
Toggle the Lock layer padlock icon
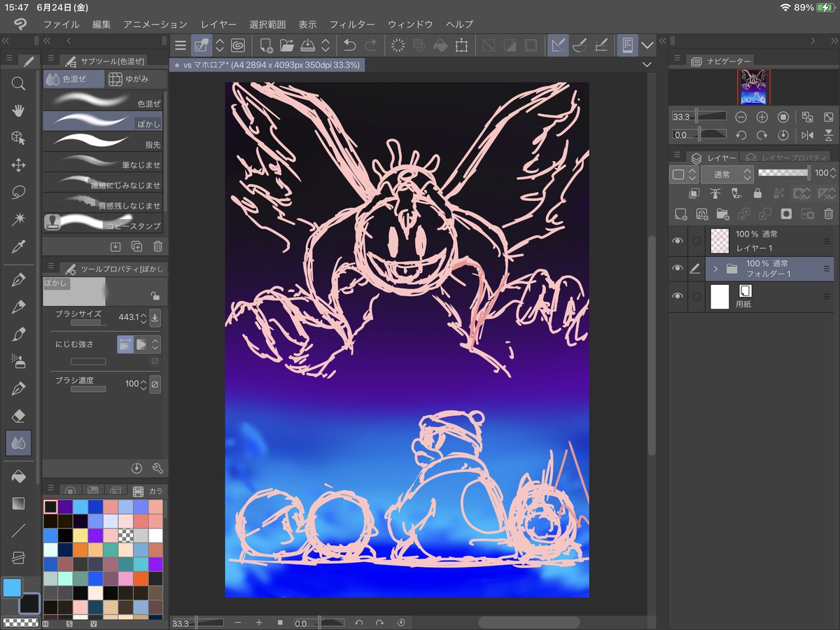(757, 194)
